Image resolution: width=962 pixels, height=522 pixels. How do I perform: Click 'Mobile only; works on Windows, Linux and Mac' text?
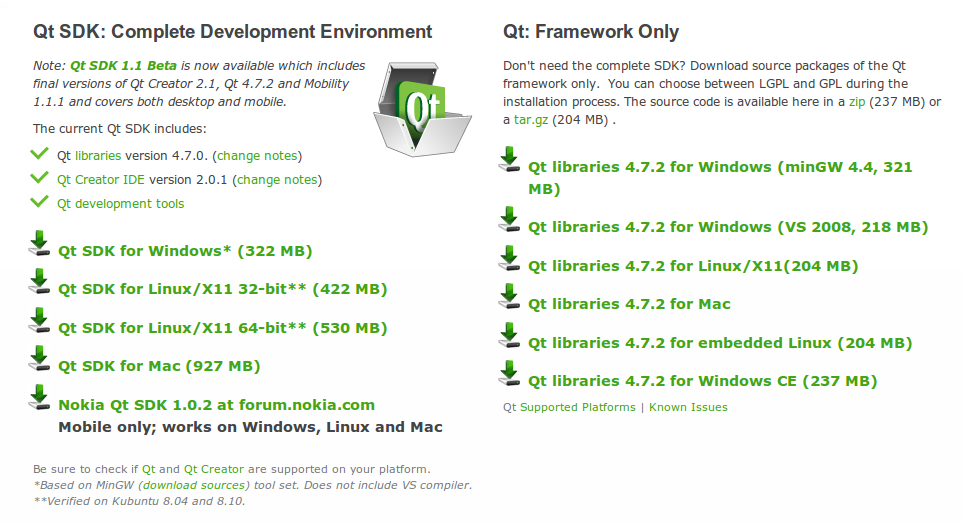click(x=250, y=427)
